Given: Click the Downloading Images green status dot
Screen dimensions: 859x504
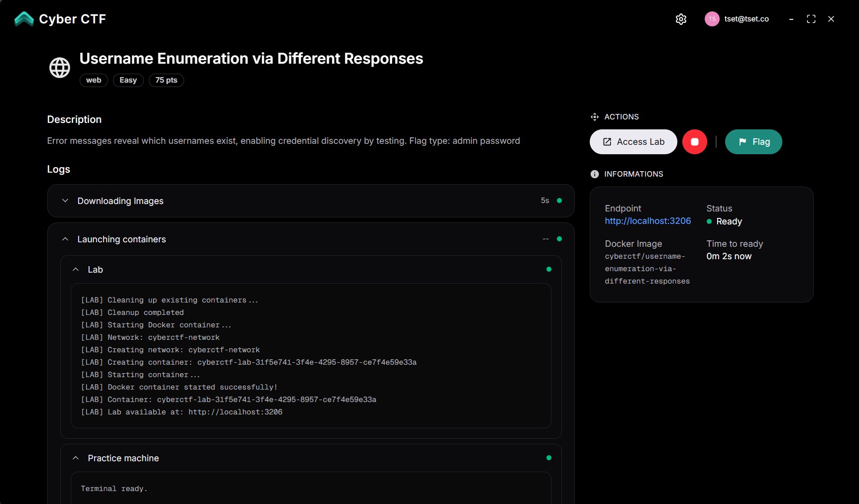Looking at the screenshot, I should click(x=559, y=201).
